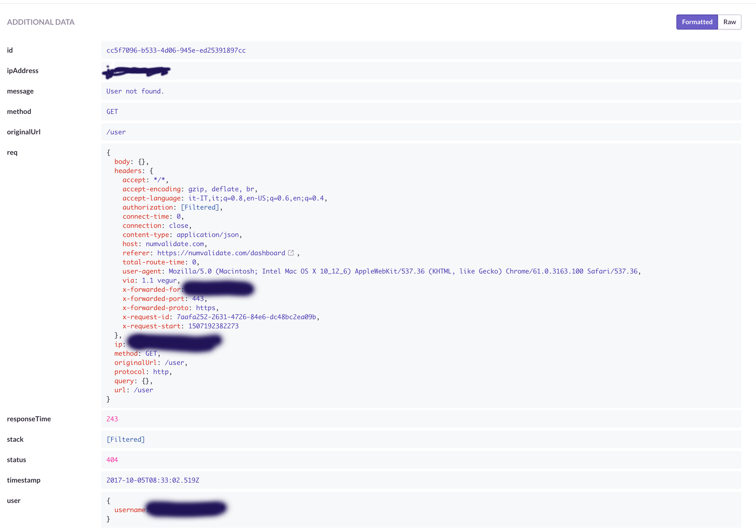Click the message text User not found

click(135, 91)
